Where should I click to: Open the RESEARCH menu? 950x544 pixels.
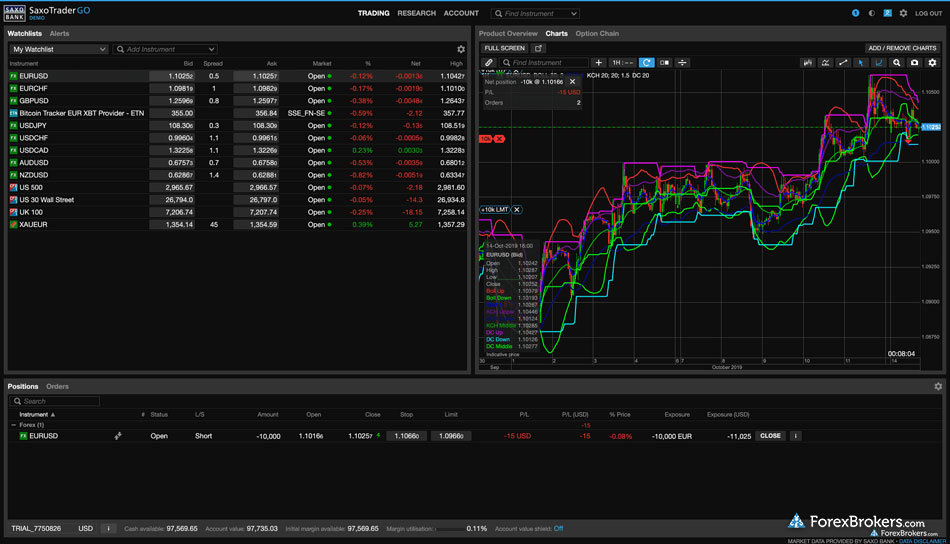coord(416,13)
